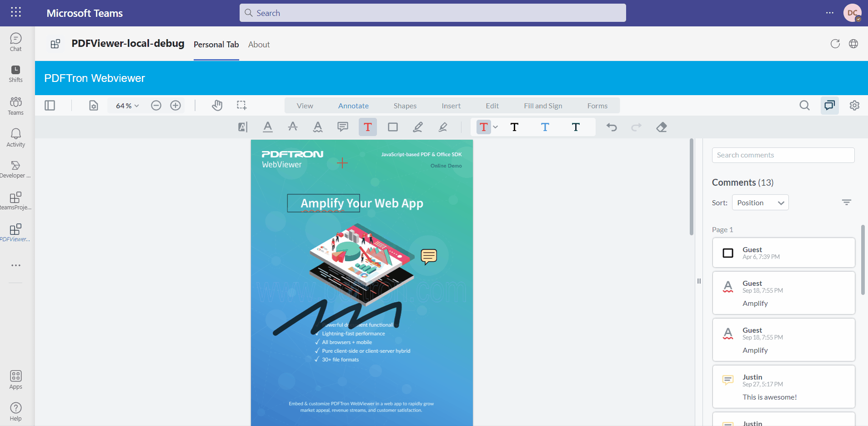Screen dimensions: 868x426
Task: Activate the eraser tool
Action: click(x=662, y=127)
